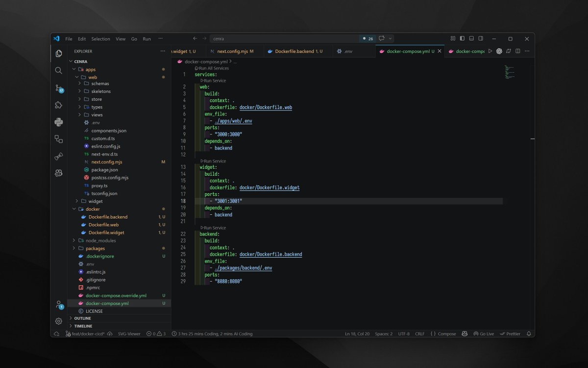This screenshot has height=368, width=588.
Task: Open the File menu
Action: coord(69,39)
